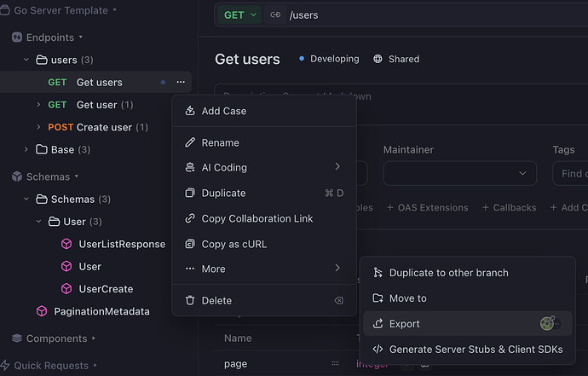This screenshot has height=376, width=588.
Task: Expand the Create user endpoint
Action: coord(38,128)
